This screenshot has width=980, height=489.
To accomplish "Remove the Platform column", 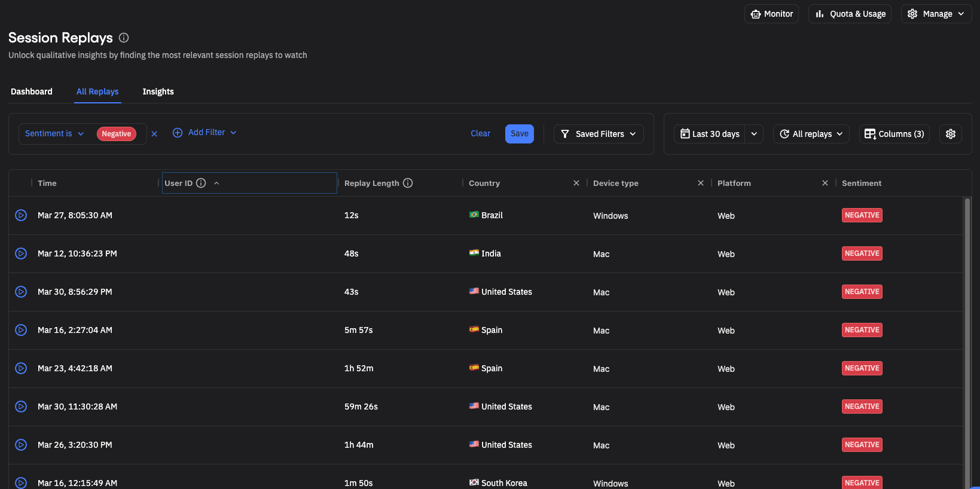I will point(825,183).
